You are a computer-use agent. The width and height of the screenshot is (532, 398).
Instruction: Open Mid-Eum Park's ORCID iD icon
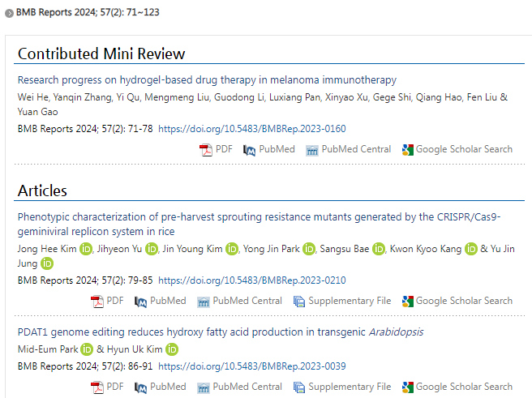click(x=87, y=349)
